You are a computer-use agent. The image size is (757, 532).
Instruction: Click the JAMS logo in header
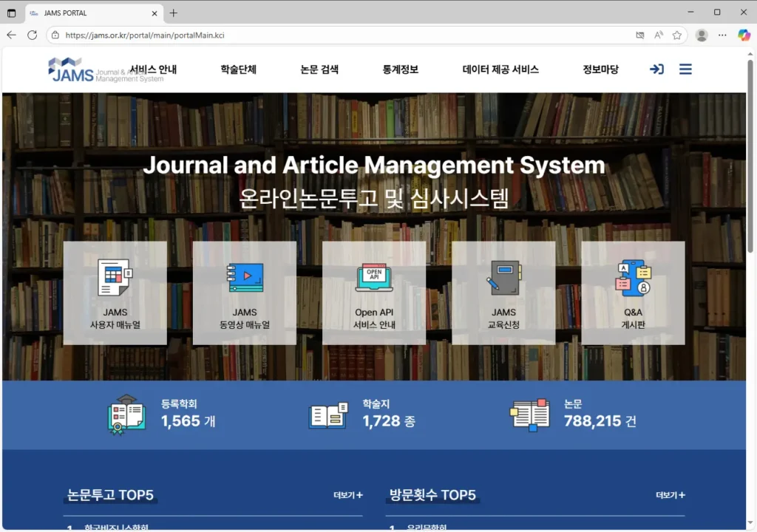105,70
